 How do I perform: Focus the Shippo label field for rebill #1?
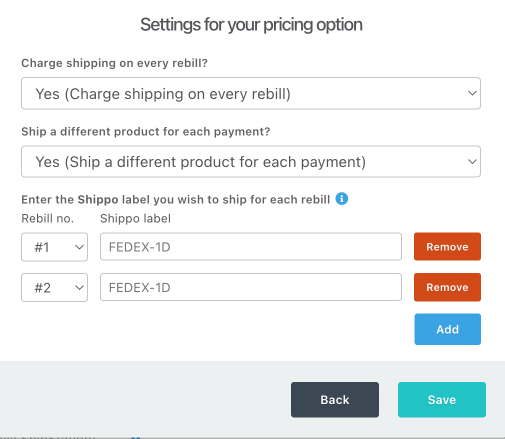251,247
